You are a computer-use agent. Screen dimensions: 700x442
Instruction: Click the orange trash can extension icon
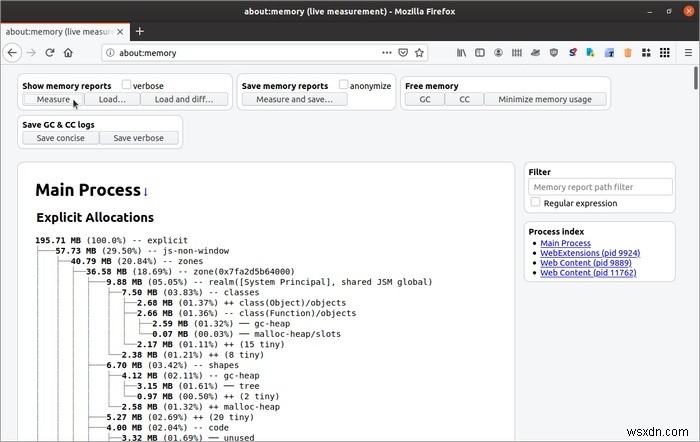[x=628, y=53]
